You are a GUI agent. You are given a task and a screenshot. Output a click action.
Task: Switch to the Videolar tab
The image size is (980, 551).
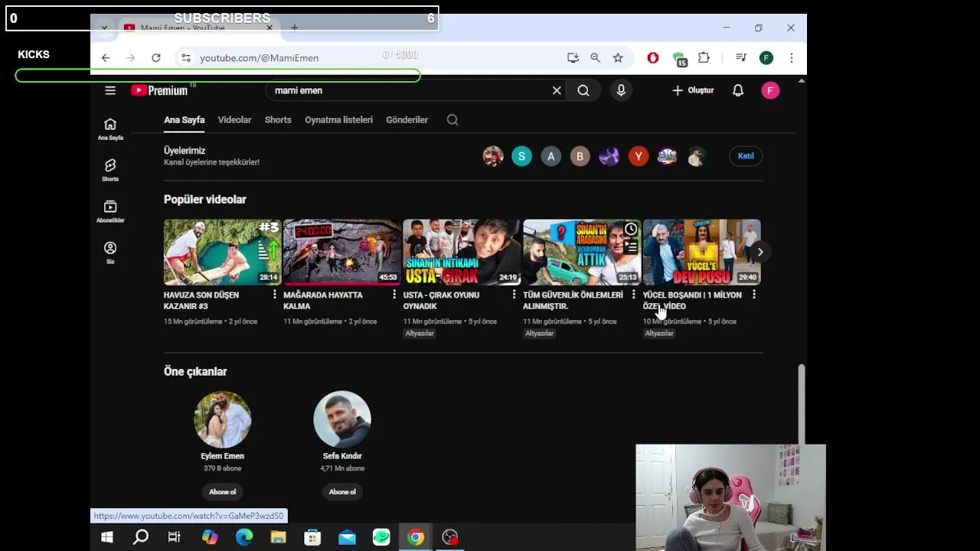point(234,119)
